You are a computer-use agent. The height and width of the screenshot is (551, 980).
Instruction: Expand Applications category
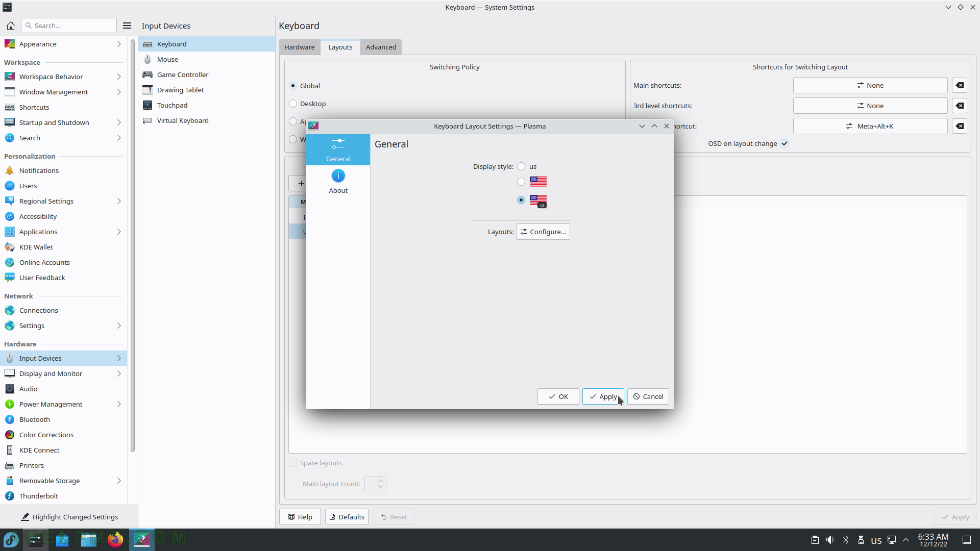tap(119, 232)
